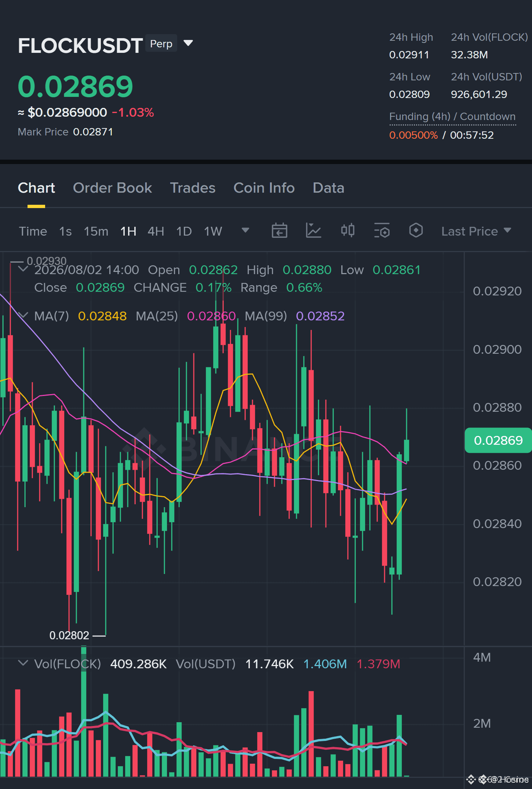This screenshot has width=532, height=789.
Task: Open the go-to-date calendar icon
Action: tap(279, 230)
